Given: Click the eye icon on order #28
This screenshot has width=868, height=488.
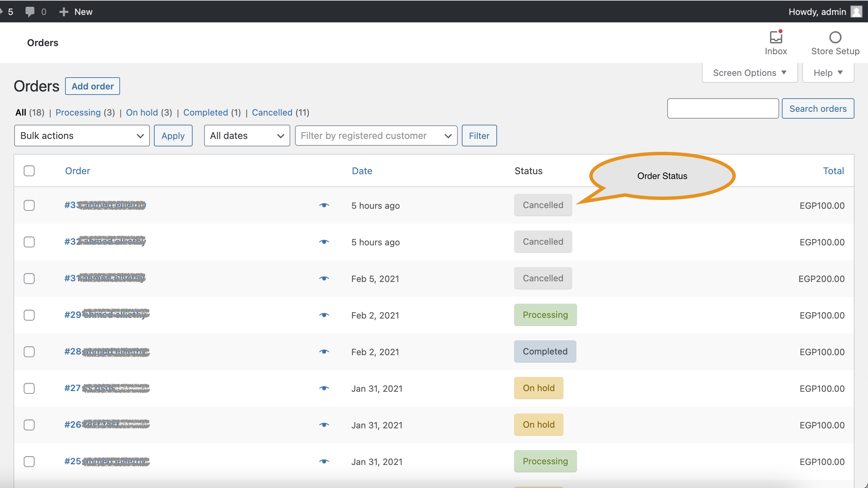Looking at the screenshot, I should tap(324, 351).
